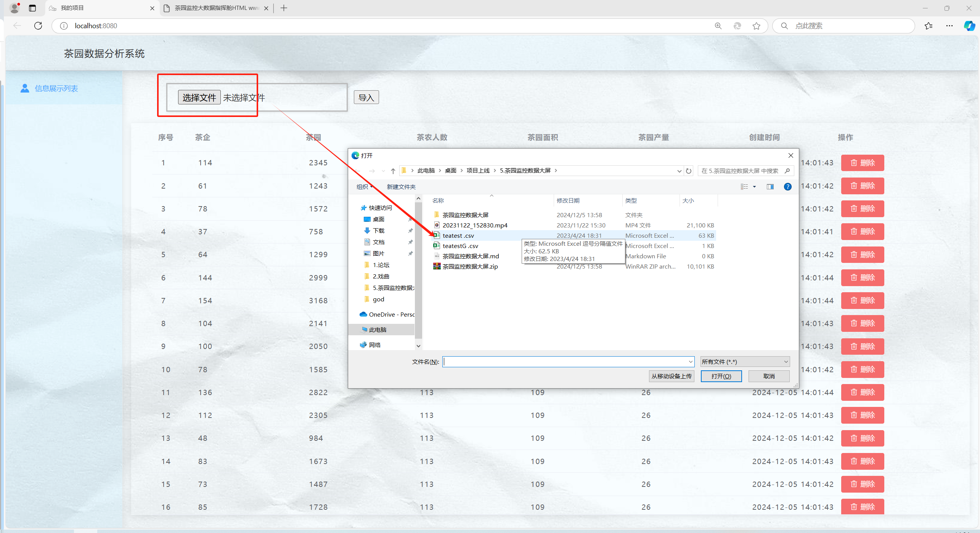
Task: Click the 打开(O) button
Action: (x=721, y=376)
